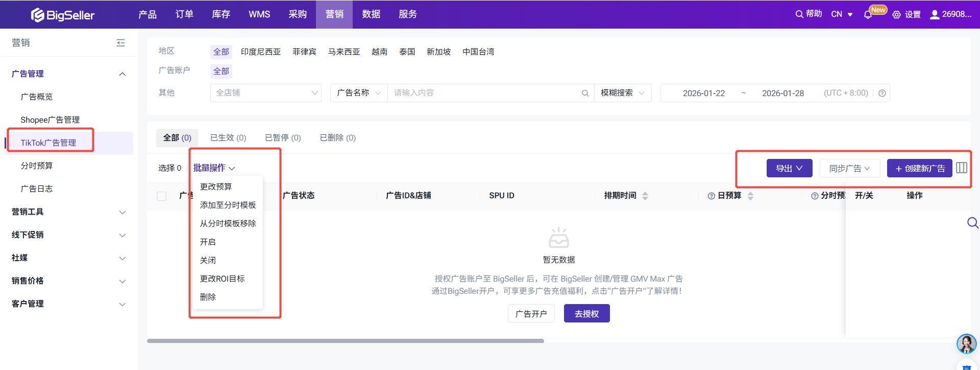The height and width of the screenshot is (370, 980).
Task: Choose 更改预算 from the batch menu
Action: [216, 187]
